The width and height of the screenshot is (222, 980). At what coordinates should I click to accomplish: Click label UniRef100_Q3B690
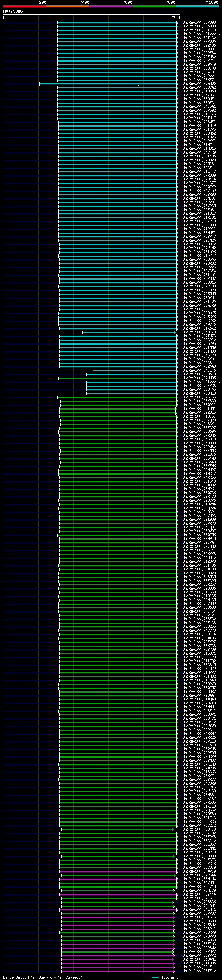tap(199, 431)
